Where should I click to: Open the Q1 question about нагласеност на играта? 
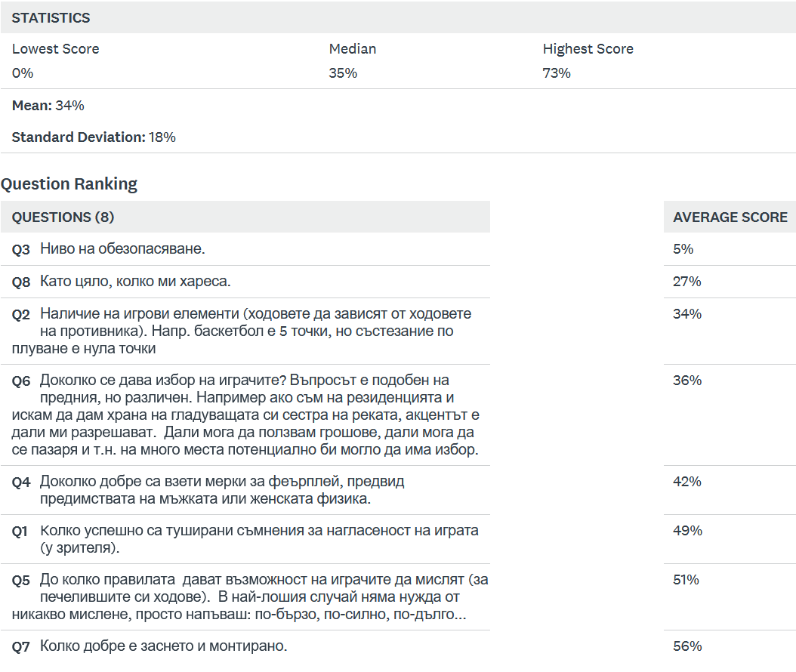tap(259, 539)
